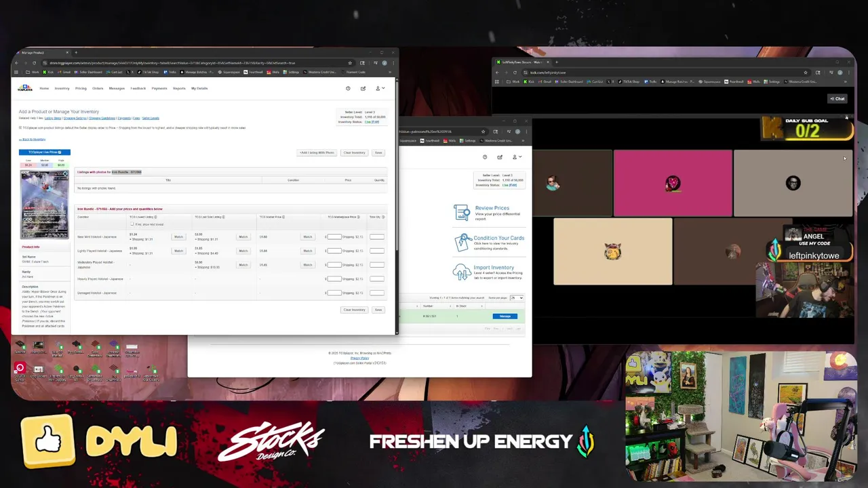Open the My Details menu item
Screen dimensions: 868x488
(x=199, y=88)
